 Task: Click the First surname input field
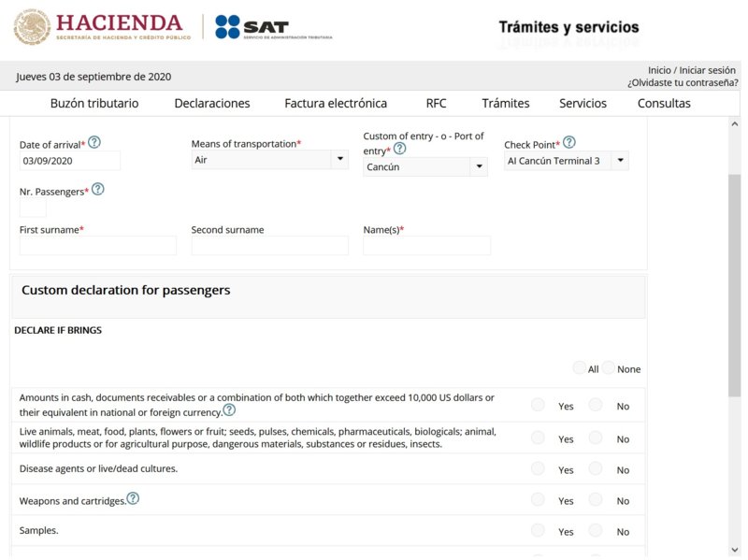tap(98, 246)
